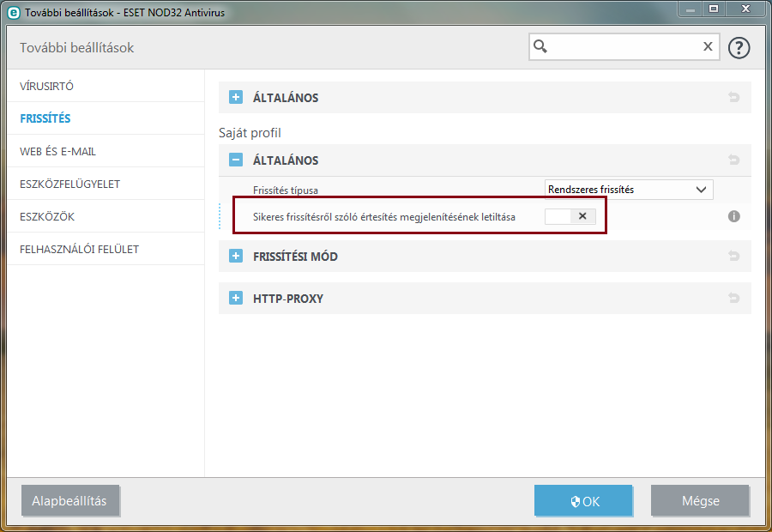Open FELHASZNÁLÓI FELÜLET category

coord(106,249)
